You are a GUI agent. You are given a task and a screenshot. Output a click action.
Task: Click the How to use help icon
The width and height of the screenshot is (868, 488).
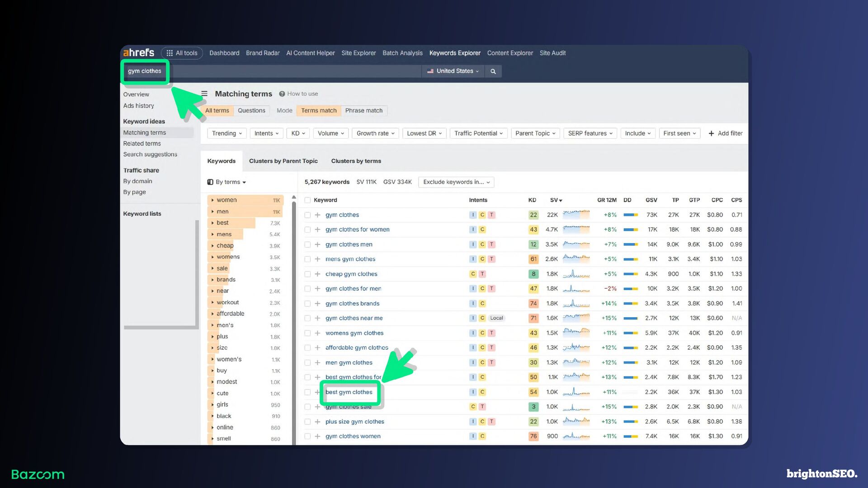282,94
